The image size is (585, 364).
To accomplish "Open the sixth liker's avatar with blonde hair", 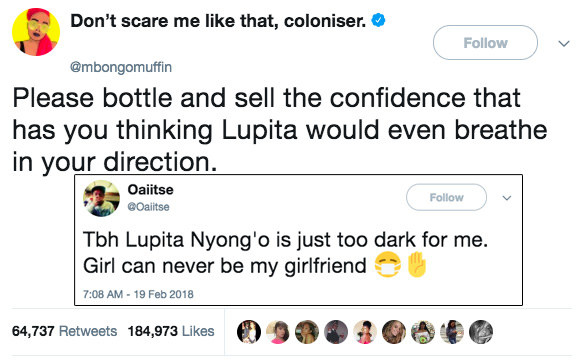I will [x=394, y=332].
